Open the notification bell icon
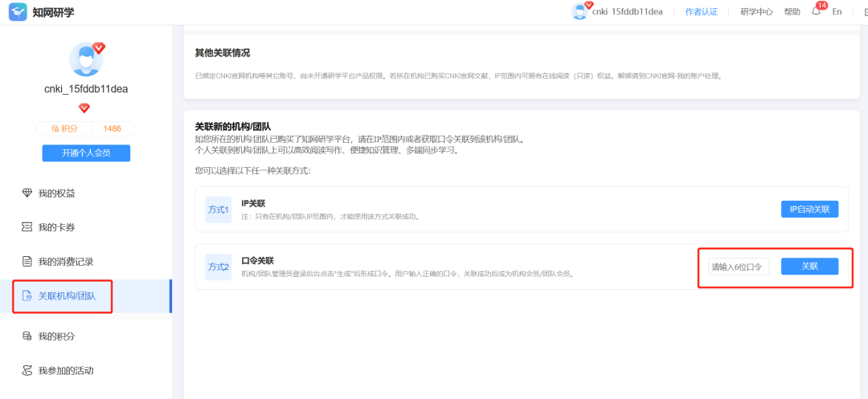This screenshot has height=399, width=868. (816, 12)
